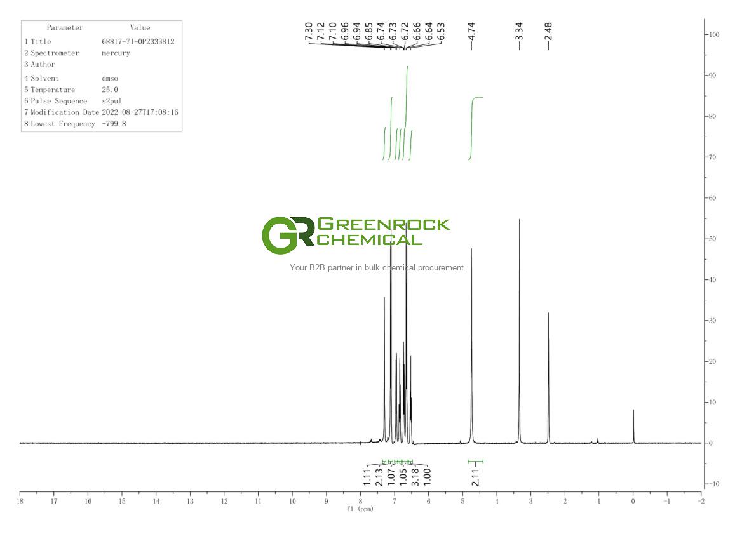Click the peak label "6.72"
The width and height of the screenshot is (756, 534).
point(405,31)
